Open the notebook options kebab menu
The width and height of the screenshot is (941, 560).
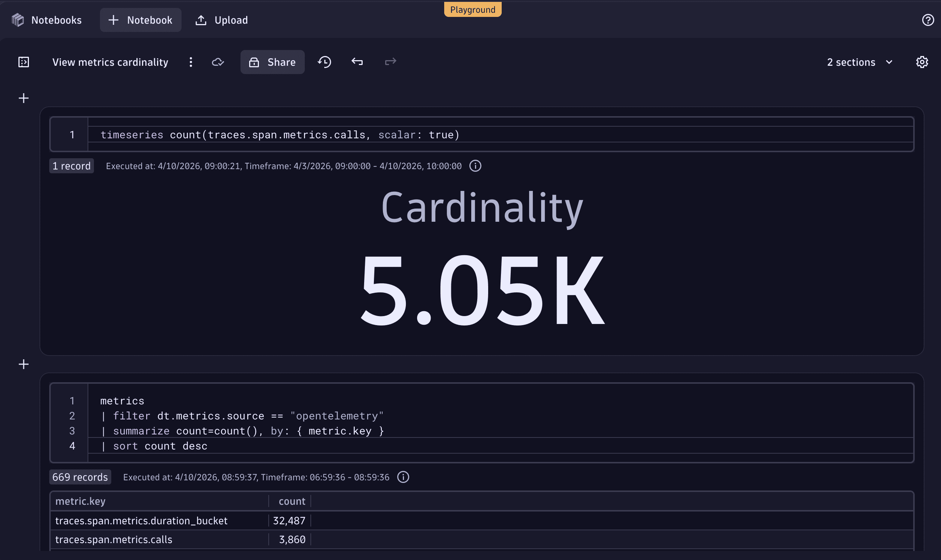(191, 62)
